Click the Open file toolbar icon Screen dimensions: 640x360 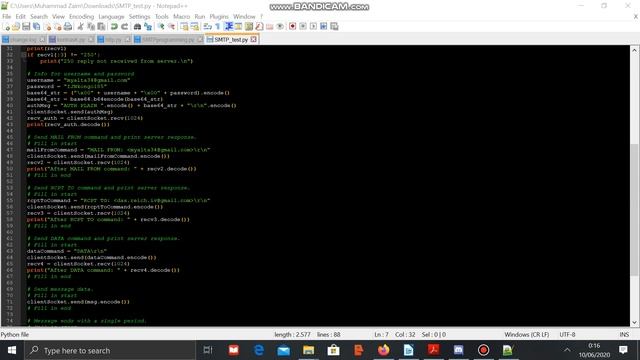click(16, 27)
